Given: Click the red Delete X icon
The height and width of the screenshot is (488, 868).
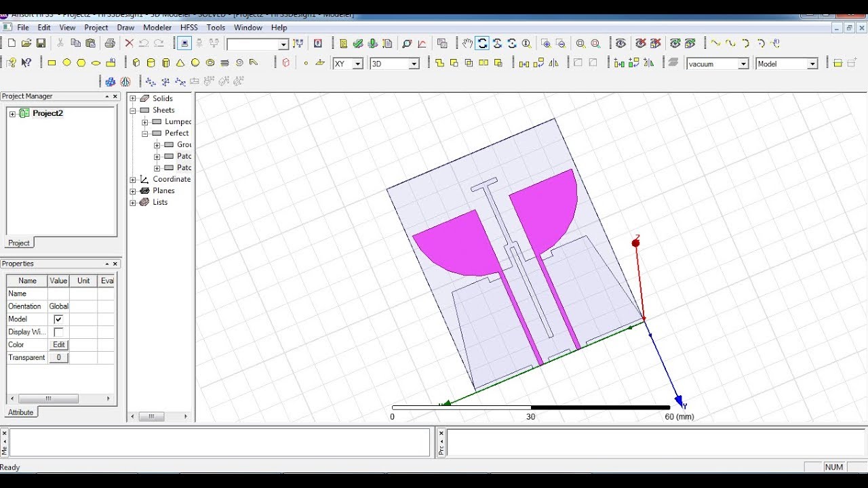Looking at the screenshot, I should point(129,43).
